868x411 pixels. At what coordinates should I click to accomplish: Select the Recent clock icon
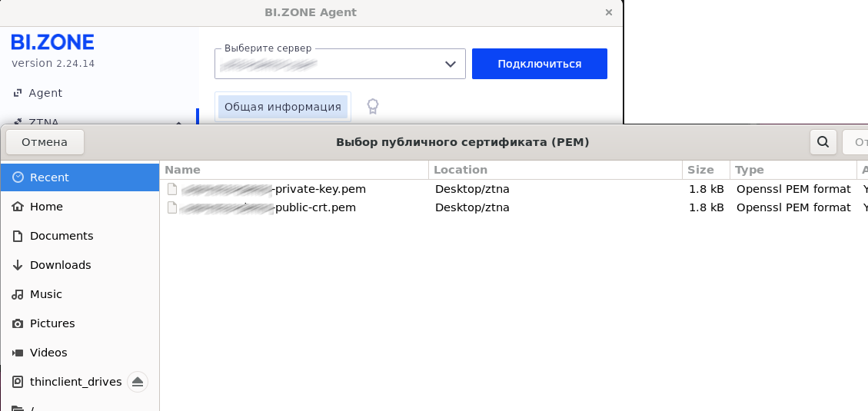[18, 177]
